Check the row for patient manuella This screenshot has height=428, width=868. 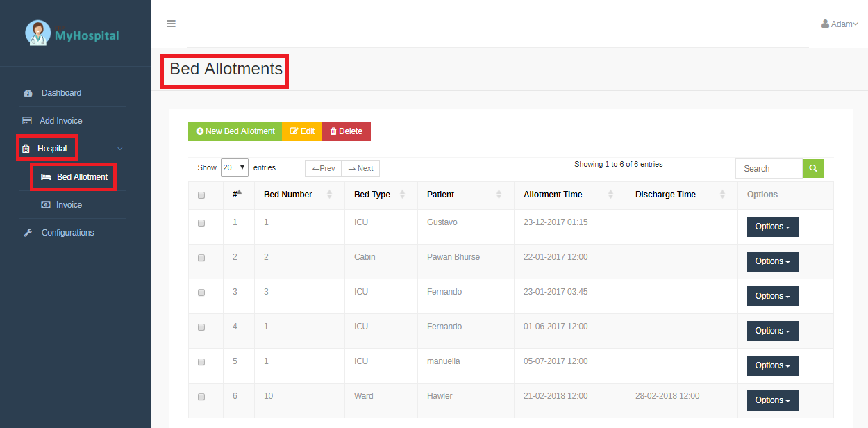[201, 362]
